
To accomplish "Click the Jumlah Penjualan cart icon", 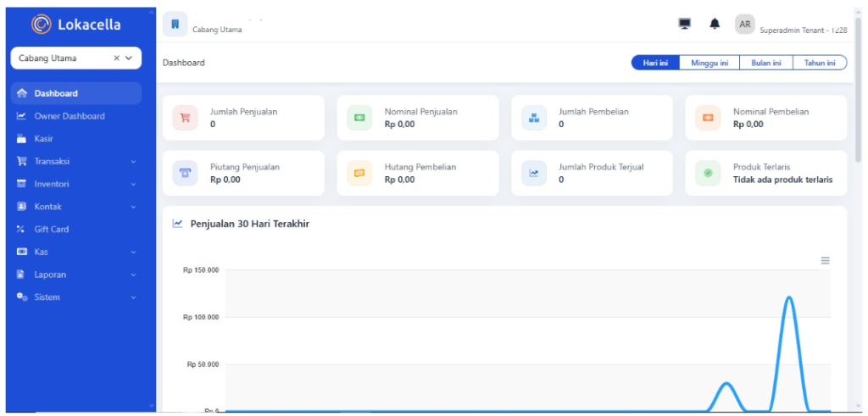I will [185, 118].
